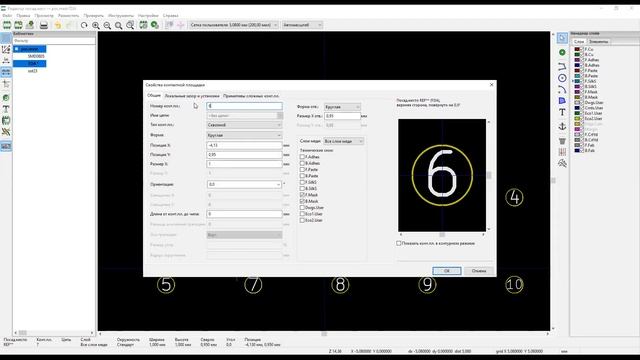Click the F.Cu layer color swatch

coord(577,49)
